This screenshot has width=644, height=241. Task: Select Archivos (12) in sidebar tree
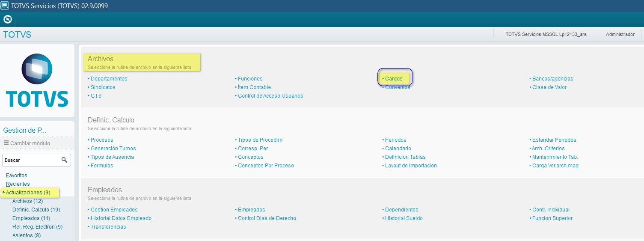pos(28,201)
